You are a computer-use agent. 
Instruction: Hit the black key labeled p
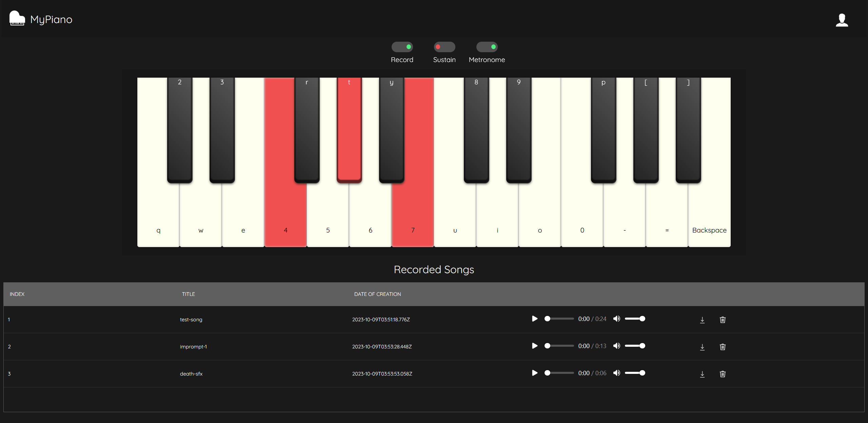point(604,130)
